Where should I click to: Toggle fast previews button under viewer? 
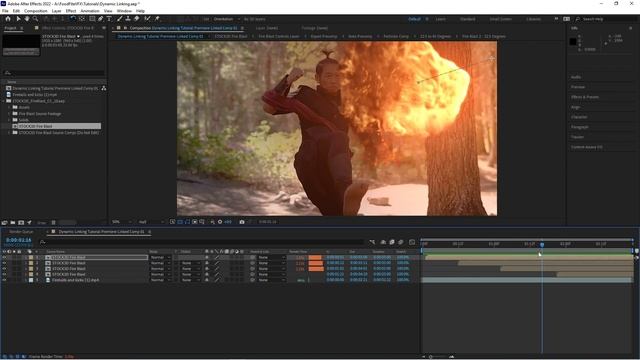(173, 222)
